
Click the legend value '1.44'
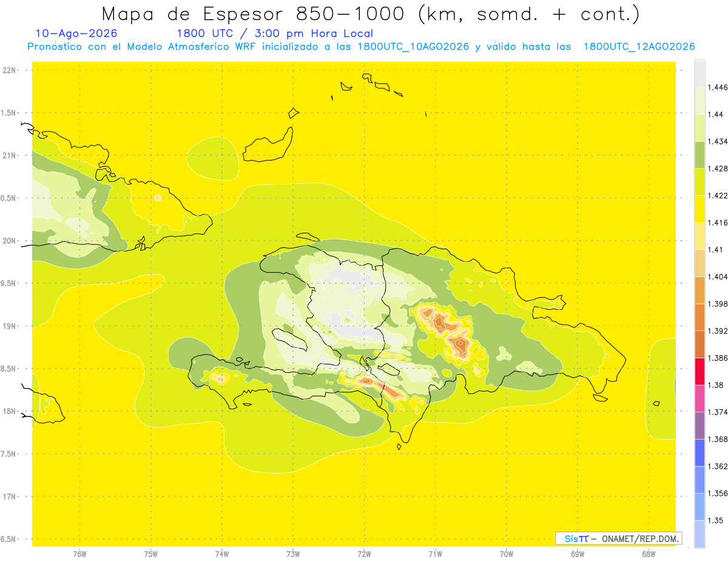[716, 115]
